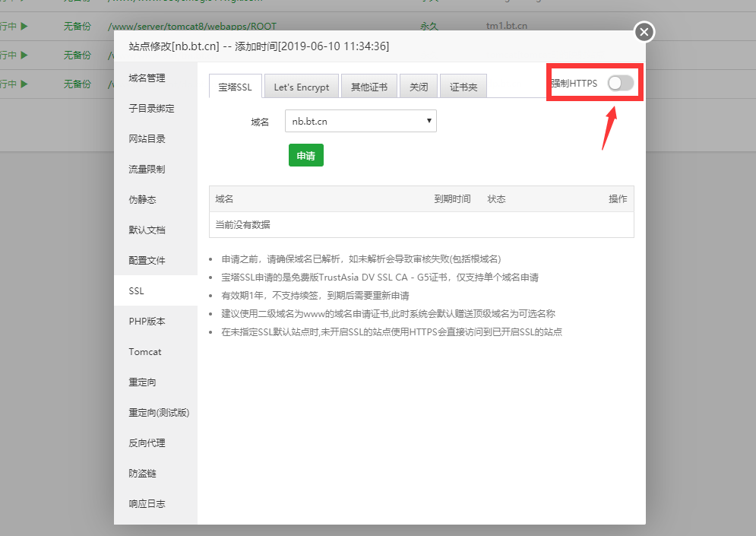This screenshot has width=756, height=536.
Task: Open 配置文件 settings section
Action: (147, 261)
